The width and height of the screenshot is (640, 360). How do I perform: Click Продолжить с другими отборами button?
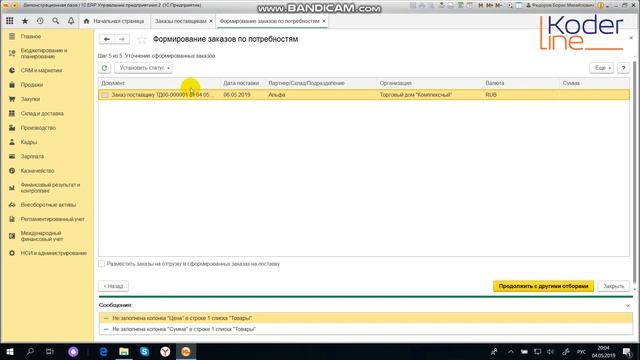point(543,286)
